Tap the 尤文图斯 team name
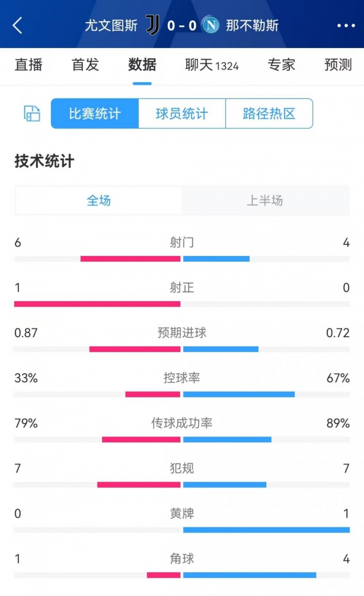 tap(112, 25)
